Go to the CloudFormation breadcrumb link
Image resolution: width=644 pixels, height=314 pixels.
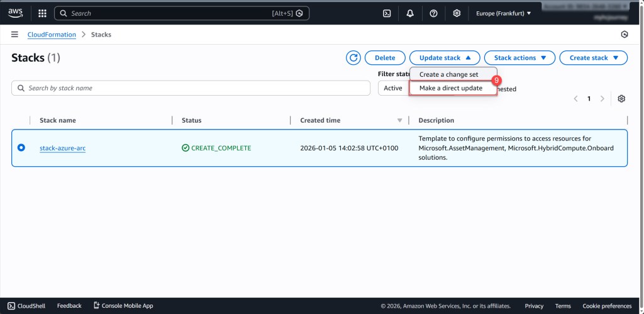52,35
